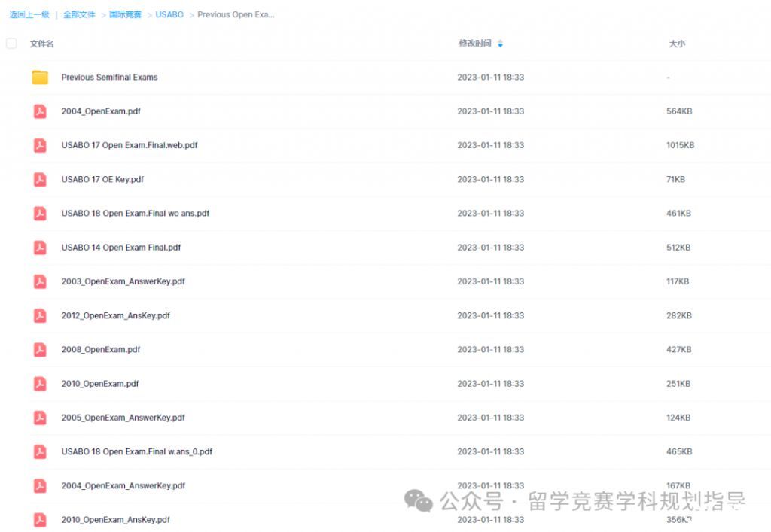This screenshot has height=532, width=771.
Task: Open Previous Semifinal Exams folder name
Action: click(109, 77)
